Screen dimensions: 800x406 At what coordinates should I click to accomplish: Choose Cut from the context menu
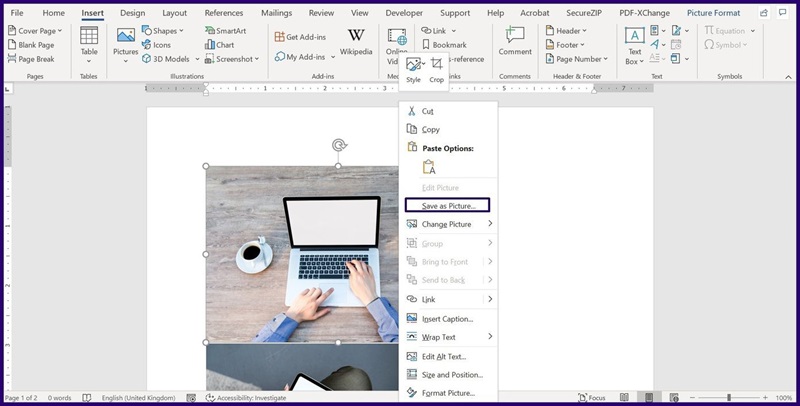[x=428, y=111]
